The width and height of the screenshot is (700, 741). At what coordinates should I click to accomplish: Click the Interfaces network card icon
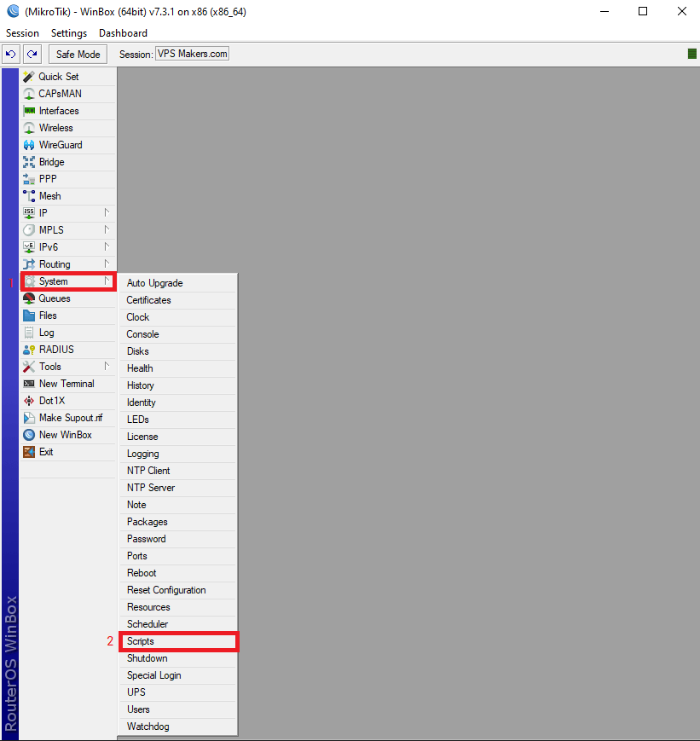29,111
